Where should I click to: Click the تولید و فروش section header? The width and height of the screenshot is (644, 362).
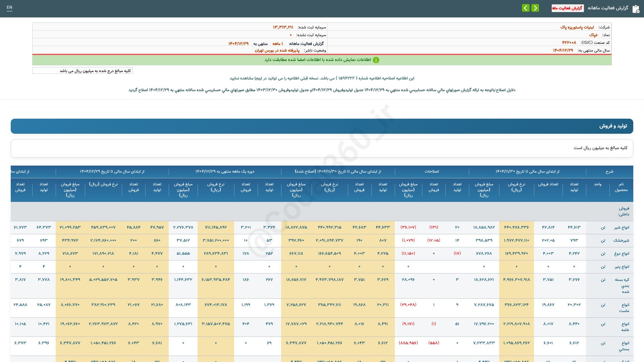pos(322,126)
